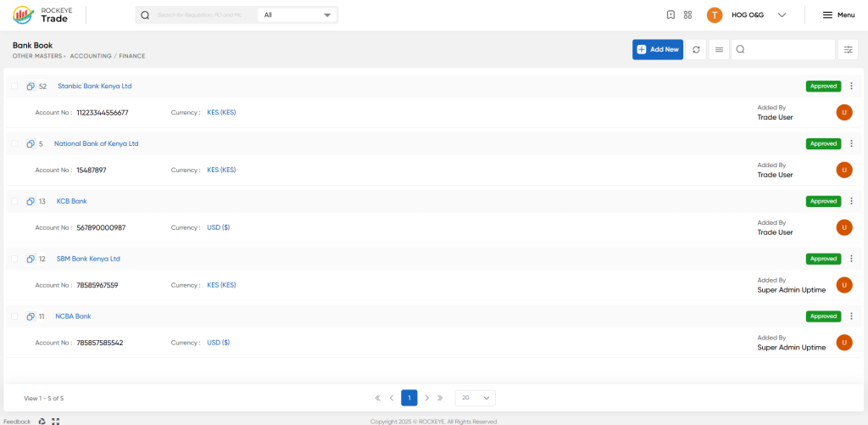Click the recycle icon in footer
868x425 pixels.
pos(42,421)
